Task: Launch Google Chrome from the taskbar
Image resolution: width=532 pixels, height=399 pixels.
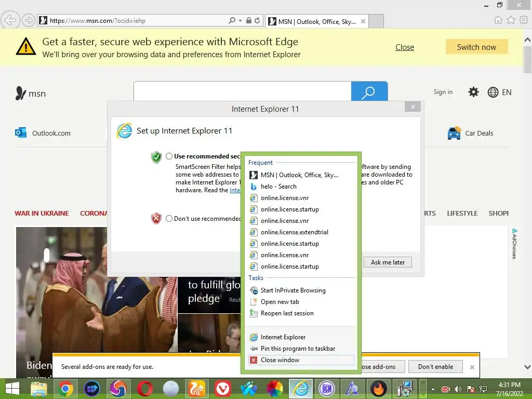Action: point(65,389)
